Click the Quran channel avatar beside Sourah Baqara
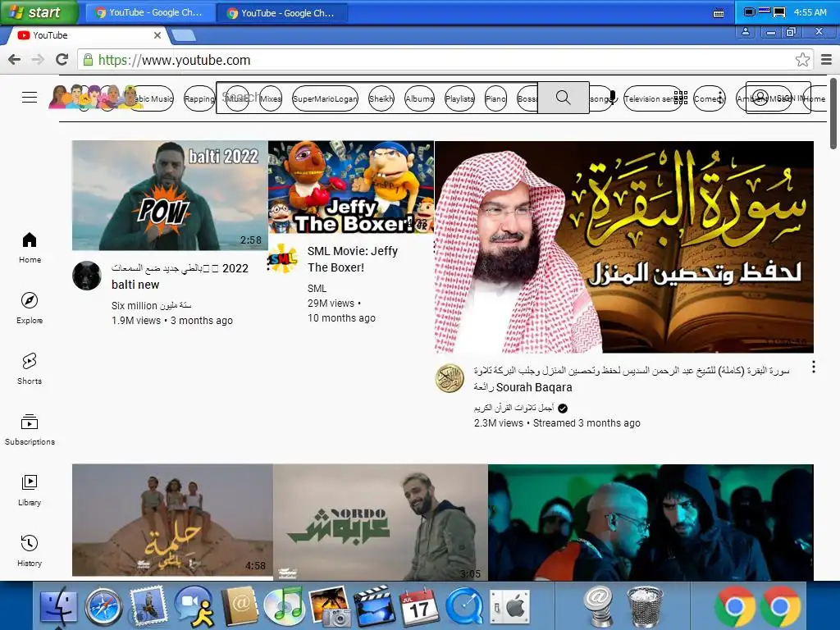The image size is (840, 630). point(450,378)
